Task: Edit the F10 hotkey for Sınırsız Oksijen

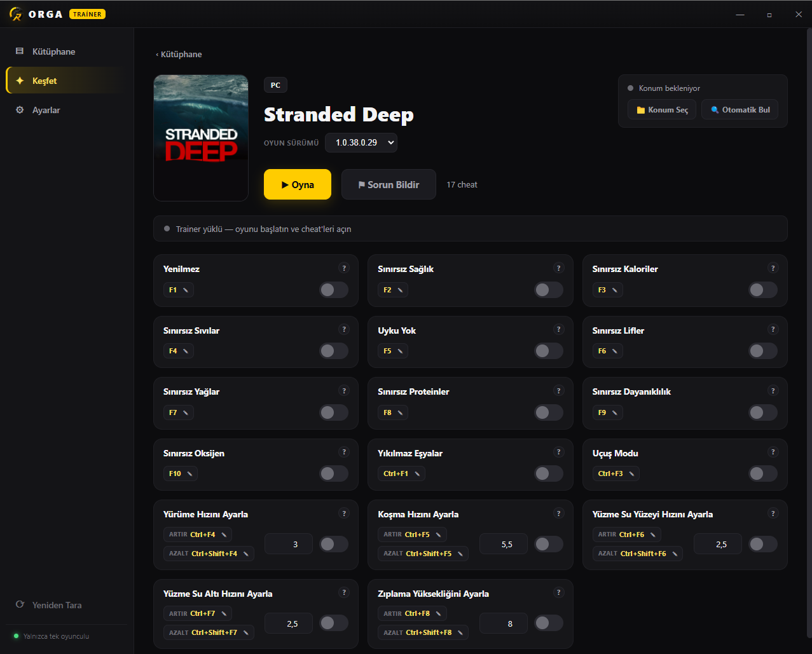Action: pos(181,473)
